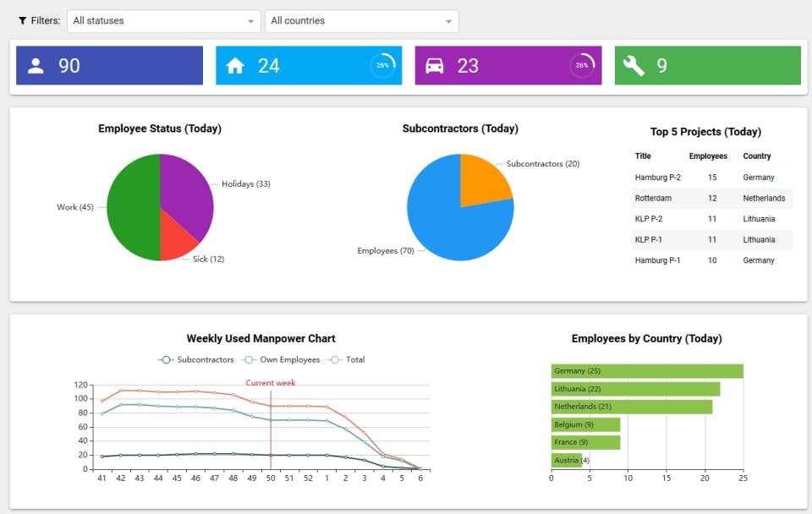Viewport: 812px width, 514px height.
Task: Click the Current week marker label
Action: point(271,383)
